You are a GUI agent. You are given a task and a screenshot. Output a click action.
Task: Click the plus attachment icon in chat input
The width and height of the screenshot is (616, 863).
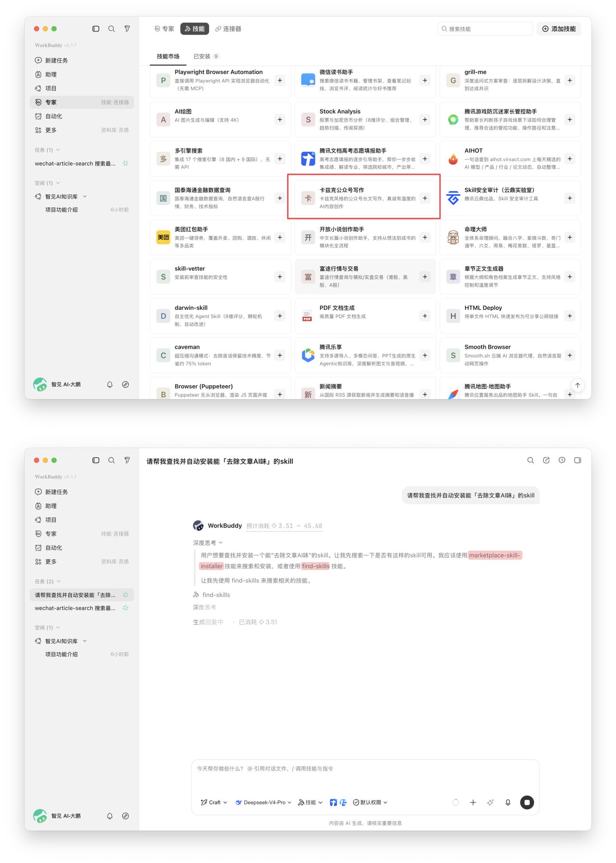[473, 802]
